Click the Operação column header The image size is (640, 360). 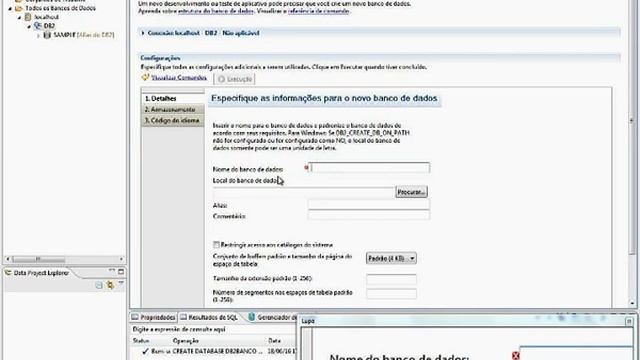pyautogui.click(x=186, y=340)
